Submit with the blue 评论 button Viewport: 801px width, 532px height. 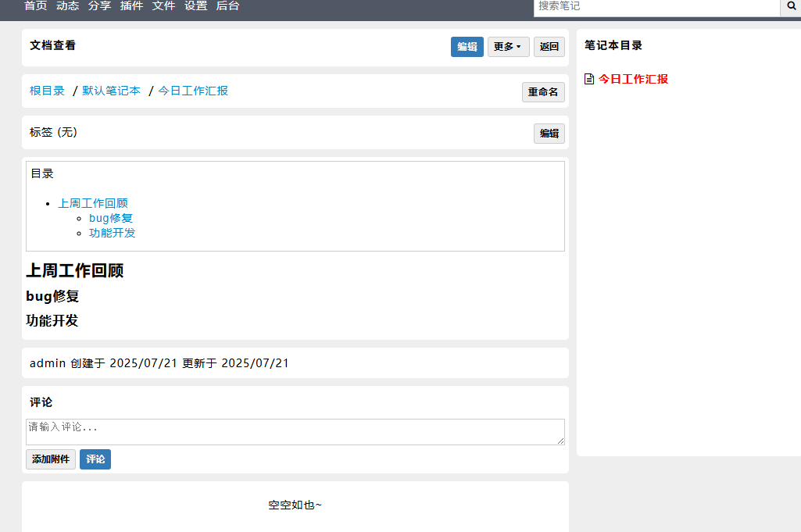point(95,459)
